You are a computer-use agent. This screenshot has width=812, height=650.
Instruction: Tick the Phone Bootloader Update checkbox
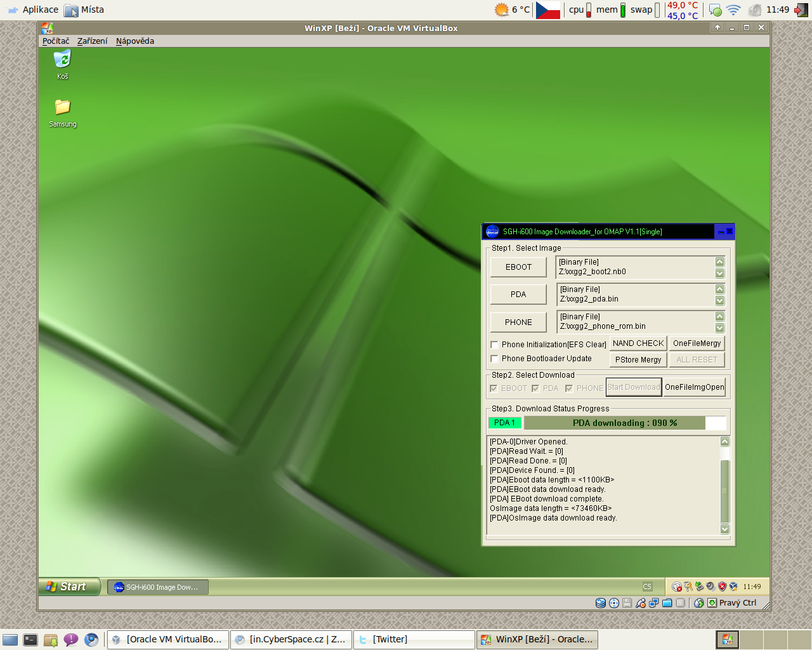(x=494, y=359)
